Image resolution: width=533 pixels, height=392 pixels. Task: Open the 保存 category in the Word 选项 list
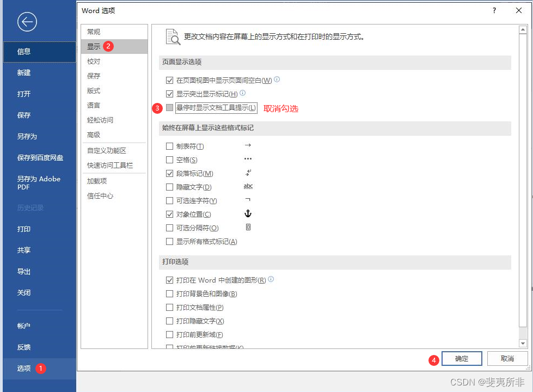(x=114, y=76)
